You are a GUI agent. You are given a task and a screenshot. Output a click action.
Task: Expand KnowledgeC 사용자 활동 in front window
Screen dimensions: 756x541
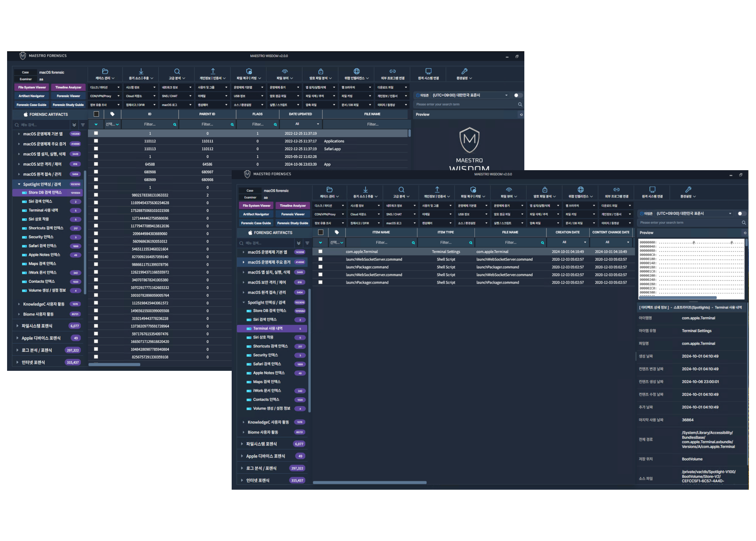pyautogui.click(x=244, y=422)
